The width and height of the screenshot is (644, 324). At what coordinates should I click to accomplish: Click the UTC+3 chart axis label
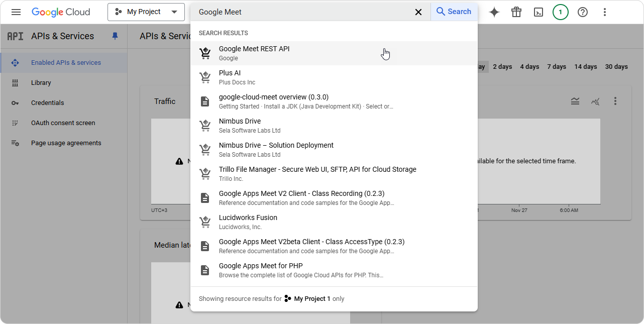click(x=159, y=210)
